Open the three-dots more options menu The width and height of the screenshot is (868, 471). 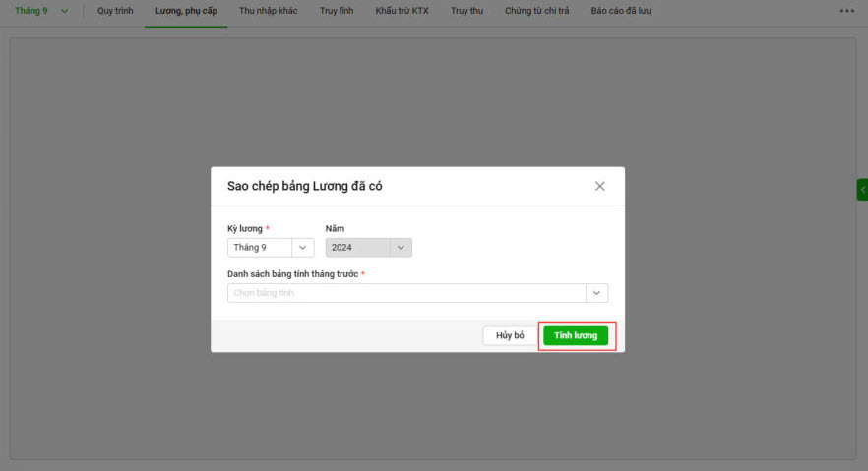846,11
